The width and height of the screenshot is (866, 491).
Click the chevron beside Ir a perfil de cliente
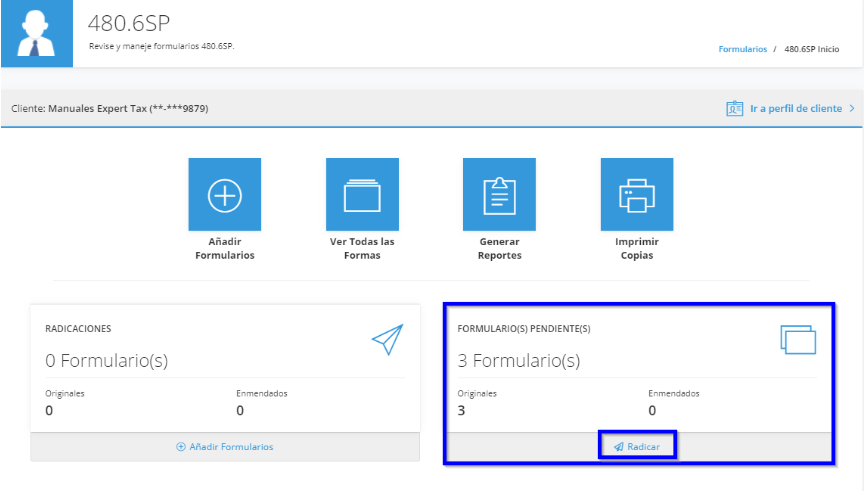pyautogui.click(x=852, y=108)
